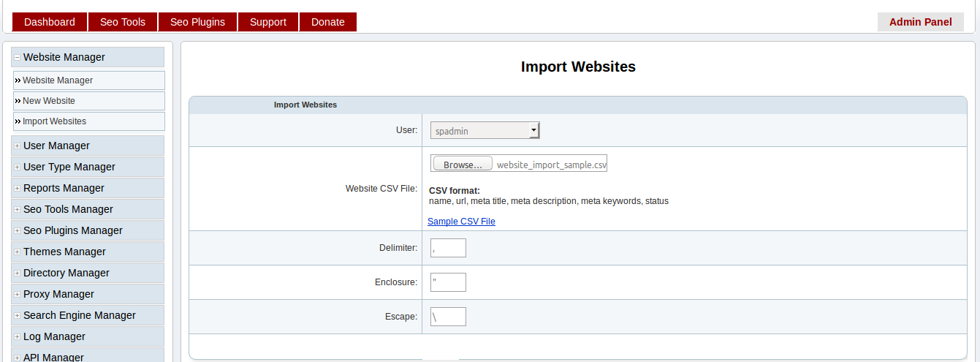Click the Browse... file button

point(463,165)
